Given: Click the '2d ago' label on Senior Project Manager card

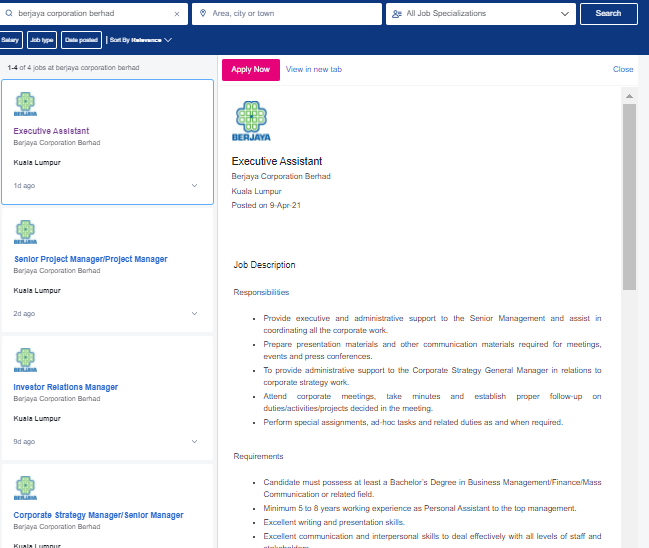Looking at the screenshot, I should [x=24, y=313].
